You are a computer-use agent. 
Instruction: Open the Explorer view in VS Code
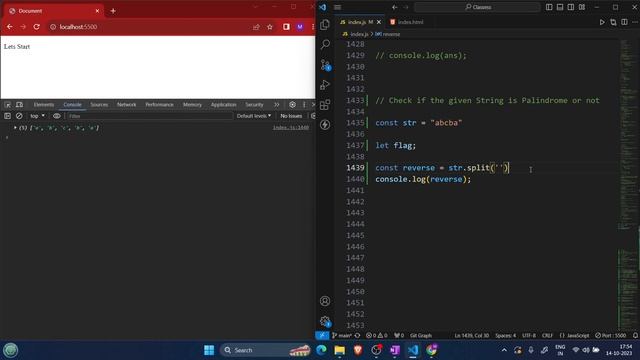click(325, 25)
